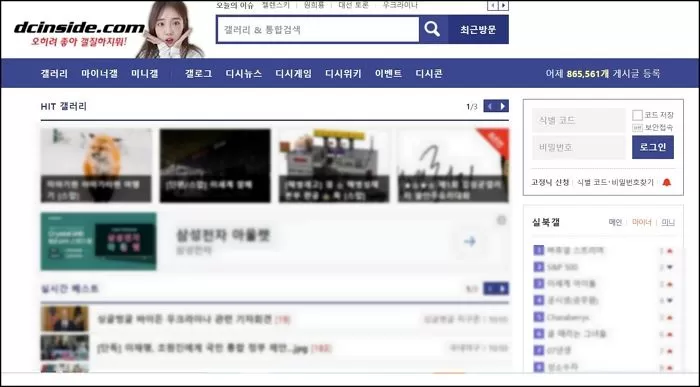The height and width of the screenshot is (387, 700).
Task: Tick the 코드 저장 checkbox
Action: 638,115
